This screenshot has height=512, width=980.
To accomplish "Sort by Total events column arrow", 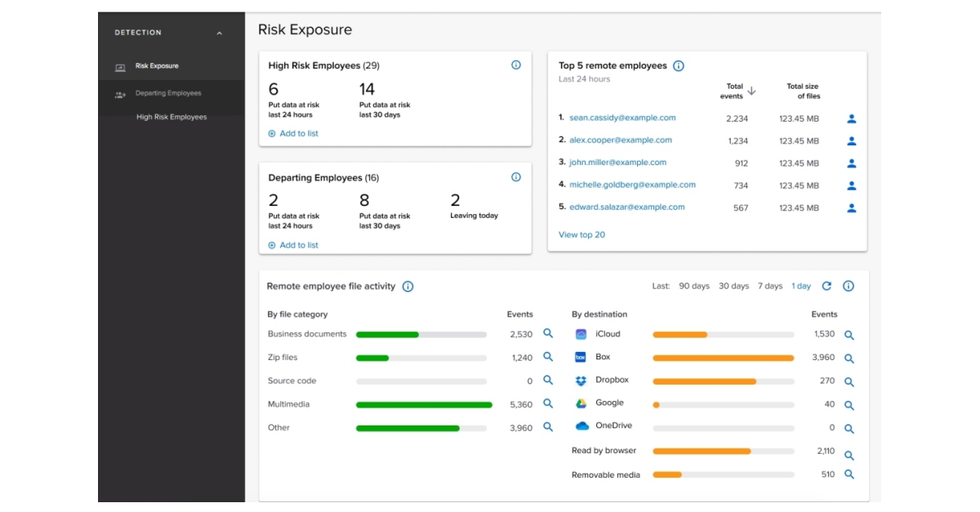I will (x=751, y=91).
